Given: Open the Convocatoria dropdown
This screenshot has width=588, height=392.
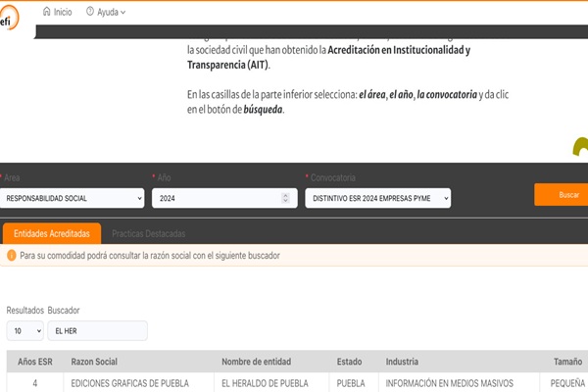Looking at the screenshot, I should point(378,198).
